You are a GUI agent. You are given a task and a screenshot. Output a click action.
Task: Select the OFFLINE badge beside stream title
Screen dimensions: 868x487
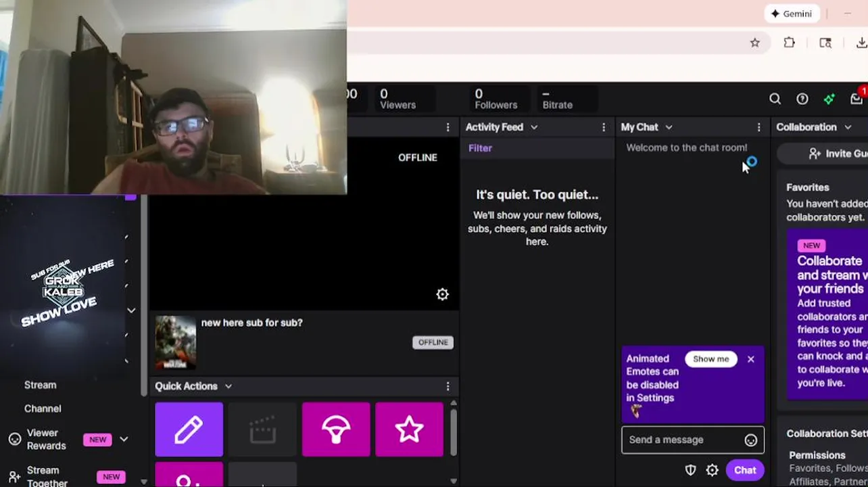433,342
